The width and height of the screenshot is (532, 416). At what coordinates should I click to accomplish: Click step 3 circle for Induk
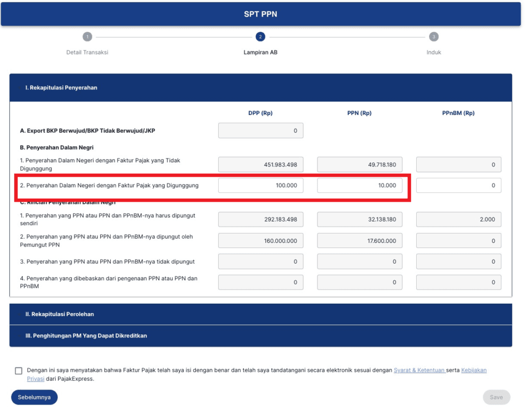click(434, 37)
